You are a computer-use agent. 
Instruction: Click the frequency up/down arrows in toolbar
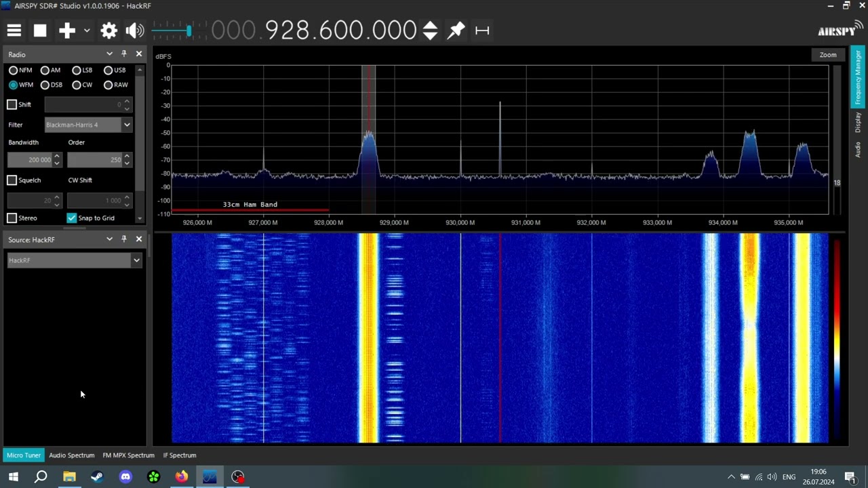[x=430, y=30]
